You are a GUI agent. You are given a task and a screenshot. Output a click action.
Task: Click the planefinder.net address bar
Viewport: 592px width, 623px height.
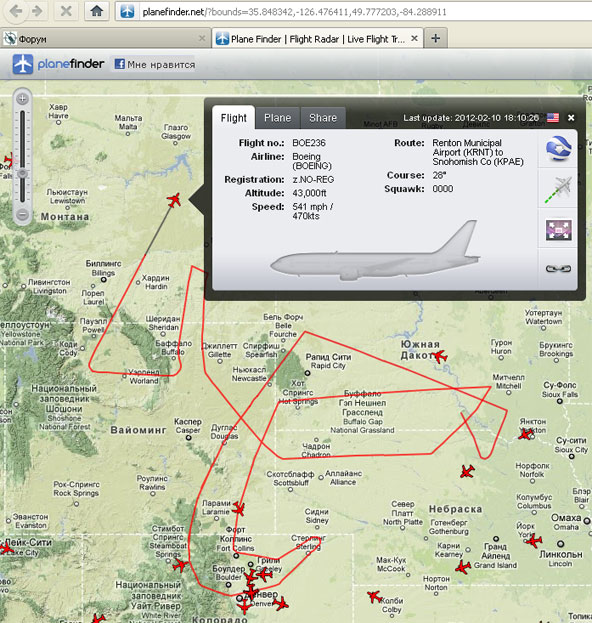click(x=294, y=12)
